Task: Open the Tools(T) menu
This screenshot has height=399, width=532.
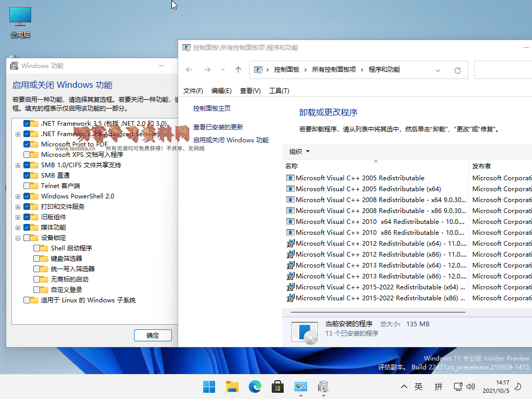Action: tap(279, 91)
